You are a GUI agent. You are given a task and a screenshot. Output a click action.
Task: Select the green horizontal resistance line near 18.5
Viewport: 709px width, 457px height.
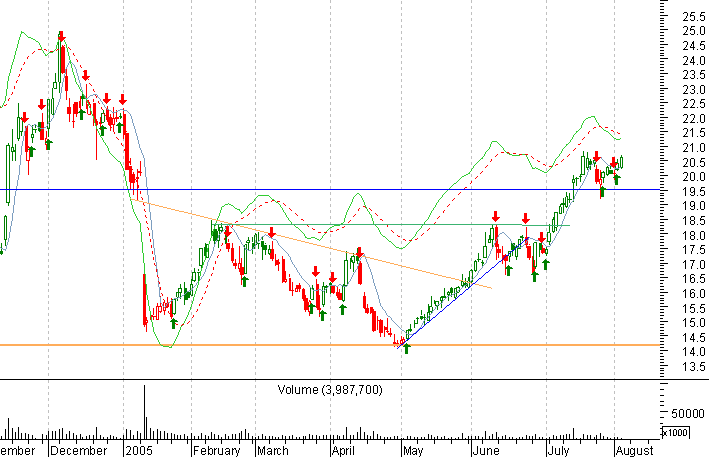point(390,225)
